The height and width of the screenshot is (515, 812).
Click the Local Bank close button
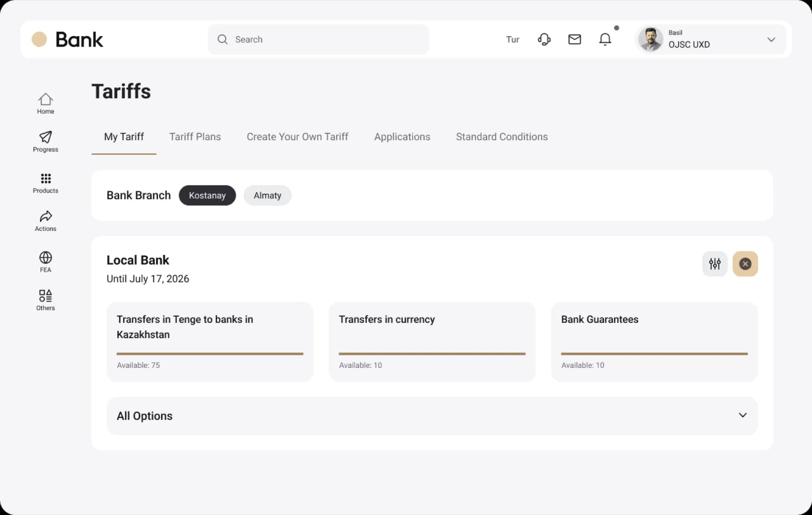pyautogui.click(x=745, y=264)
